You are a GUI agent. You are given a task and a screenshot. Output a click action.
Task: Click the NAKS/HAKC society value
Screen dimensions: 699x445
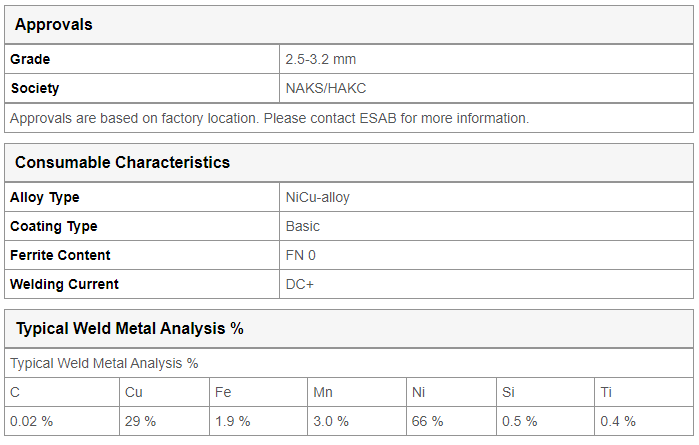(x=326, y=88)
